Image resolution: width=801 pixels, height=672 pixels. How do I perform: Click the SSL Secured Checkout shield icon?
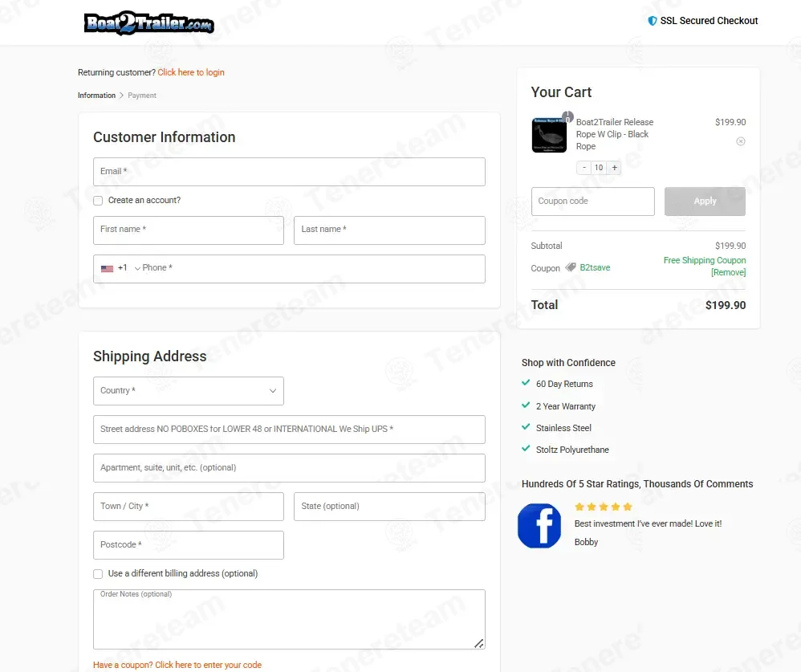coord(652,21)
